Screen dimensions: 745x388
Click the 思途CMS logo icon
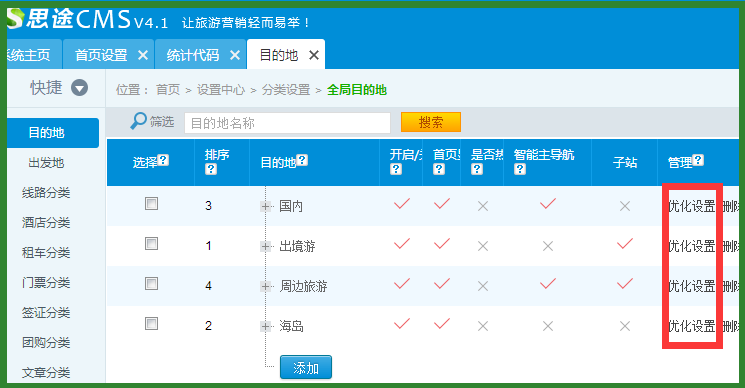(x=15, y=19)
